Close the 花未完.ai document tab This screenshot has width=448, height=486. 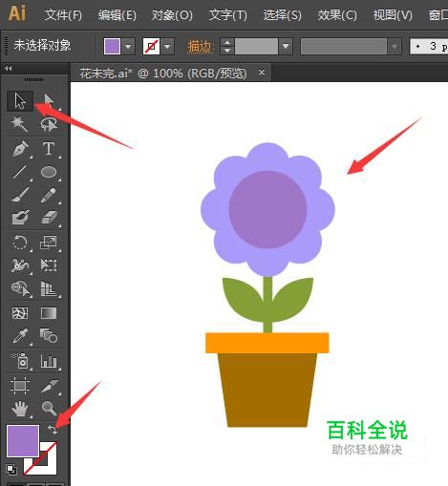pos(262,73)
